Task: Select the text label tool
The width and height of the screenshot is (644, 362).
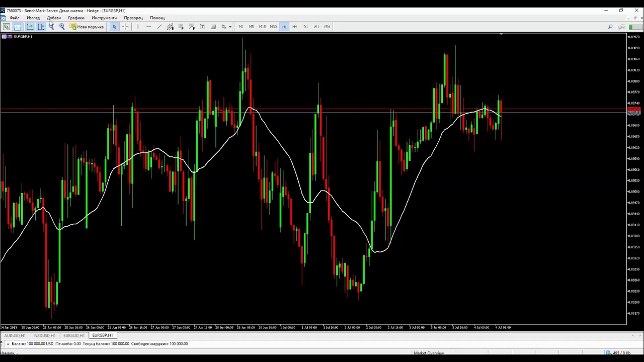Action: pyautogui.click(x=213, y=27)
